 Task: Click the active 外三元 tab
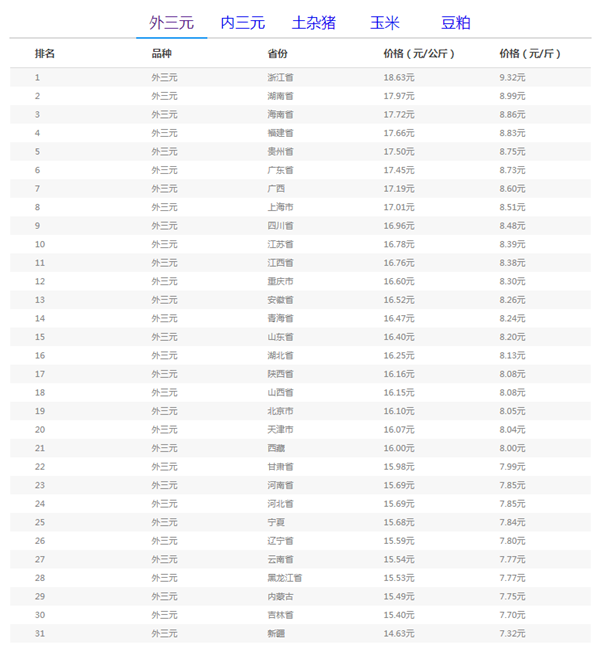(172, 22)
